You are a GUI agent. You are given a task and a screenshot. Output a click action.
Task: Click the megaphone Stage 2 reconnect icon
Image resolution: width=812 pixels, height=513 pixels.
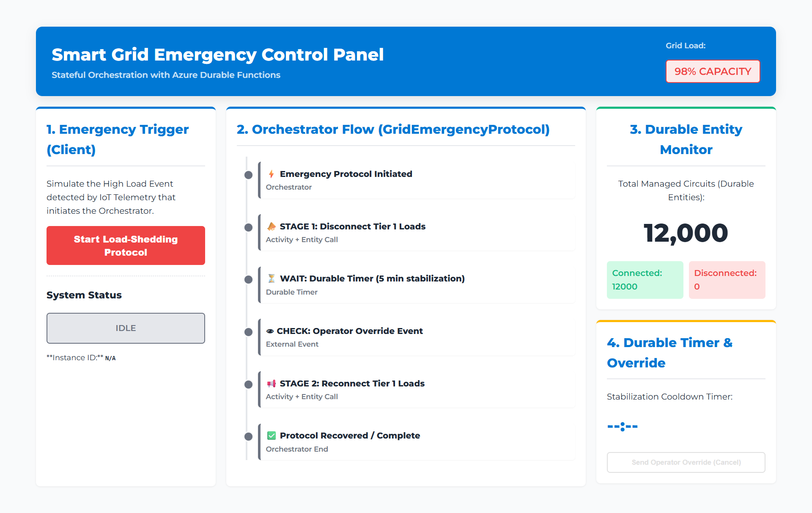tap(272, 383)
